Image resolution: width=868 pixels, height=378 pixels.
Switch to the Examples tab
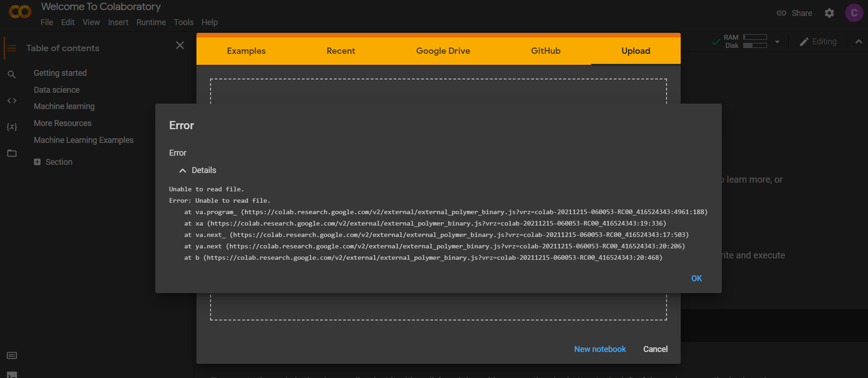[246, 51]
